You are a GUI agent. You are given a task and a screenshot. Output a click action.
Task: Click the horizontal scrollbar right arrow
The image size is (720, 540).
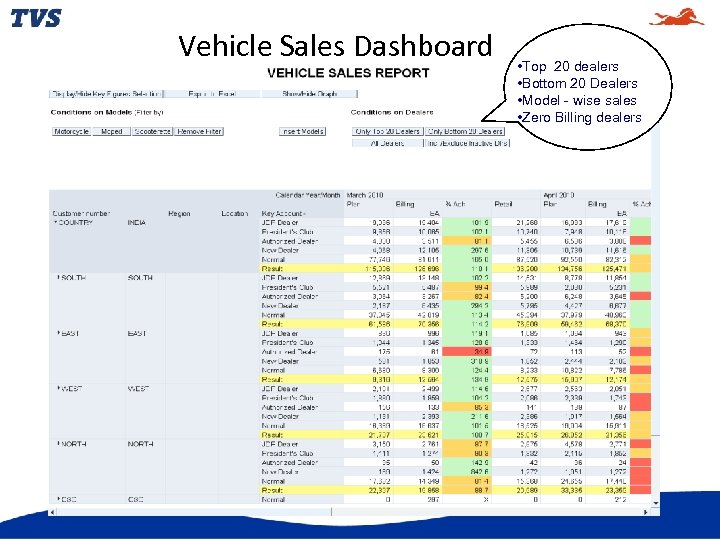pos(646,512)
